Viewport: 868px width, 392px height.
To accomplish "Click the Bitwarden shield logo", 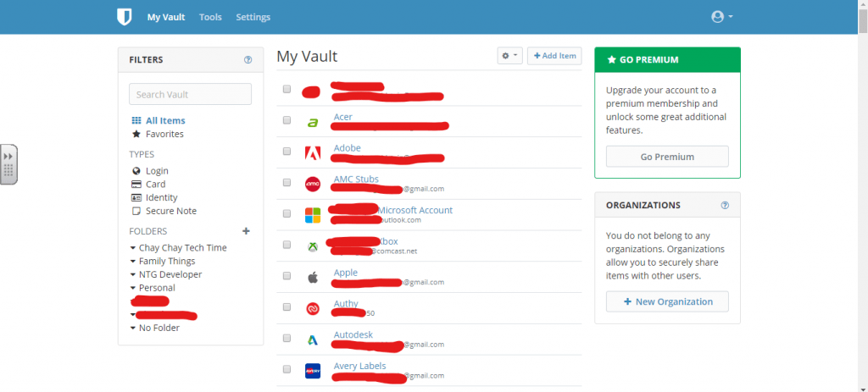I will 124,17.
